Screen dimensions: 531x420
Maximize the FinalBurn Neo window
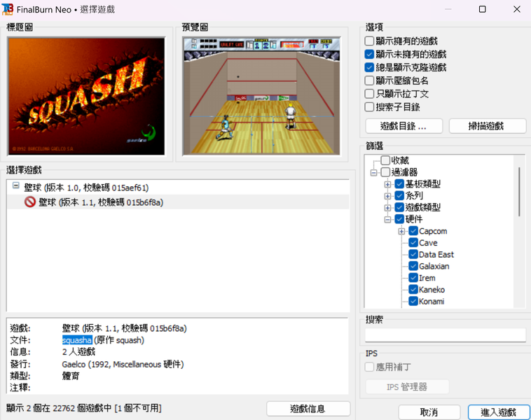(482, 9)
